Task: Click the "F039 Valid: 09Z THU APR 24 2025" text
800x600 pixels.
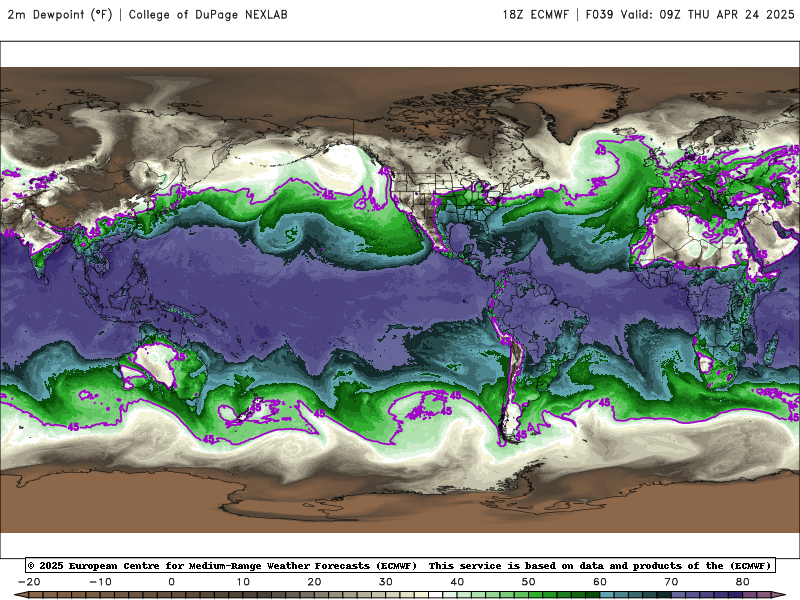Action: click(690, 15)
